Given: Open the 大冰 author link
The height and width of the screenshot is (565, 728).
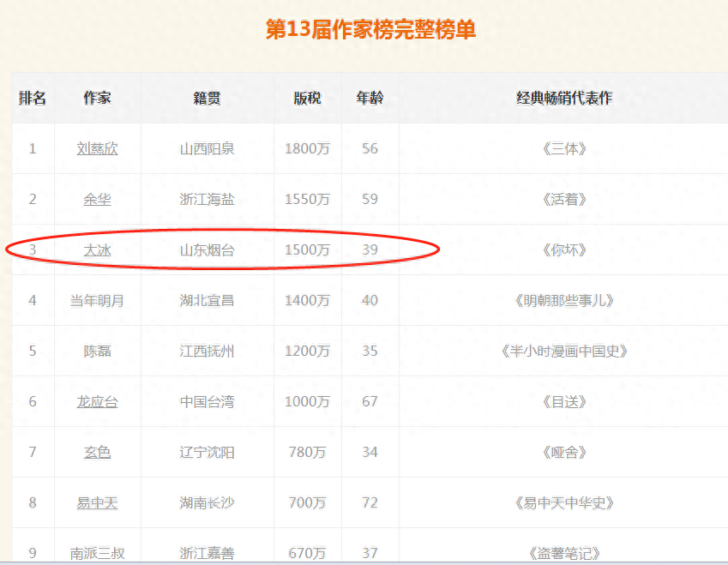Looking at the screenshot, I should point(97,249).
